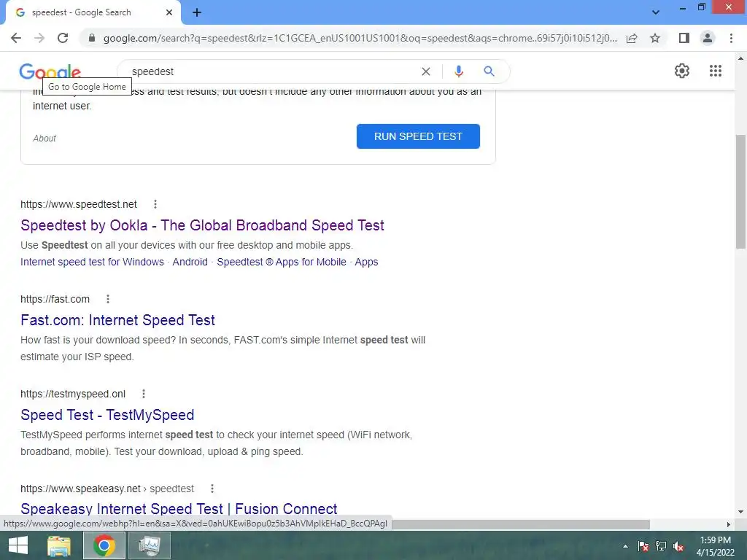The image size is (747, 560).
Task: Click the share page icon in address bar
Action: 632,38
